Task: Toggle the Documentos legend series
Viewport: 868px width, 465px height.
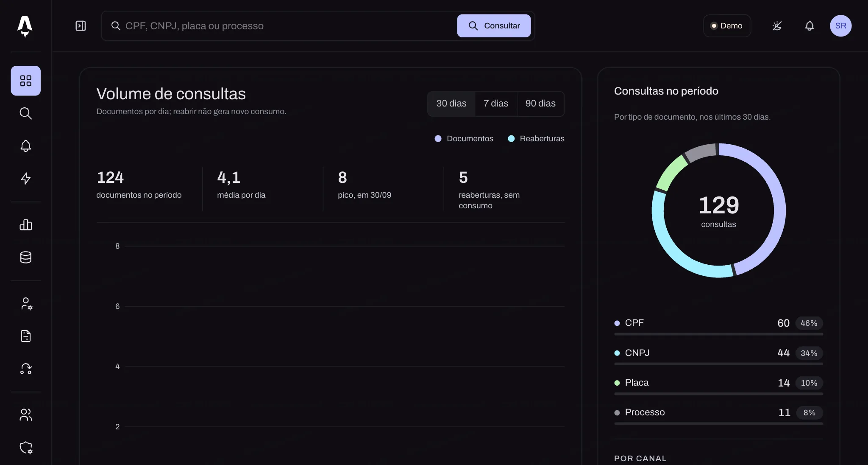Action: [464, 139]
